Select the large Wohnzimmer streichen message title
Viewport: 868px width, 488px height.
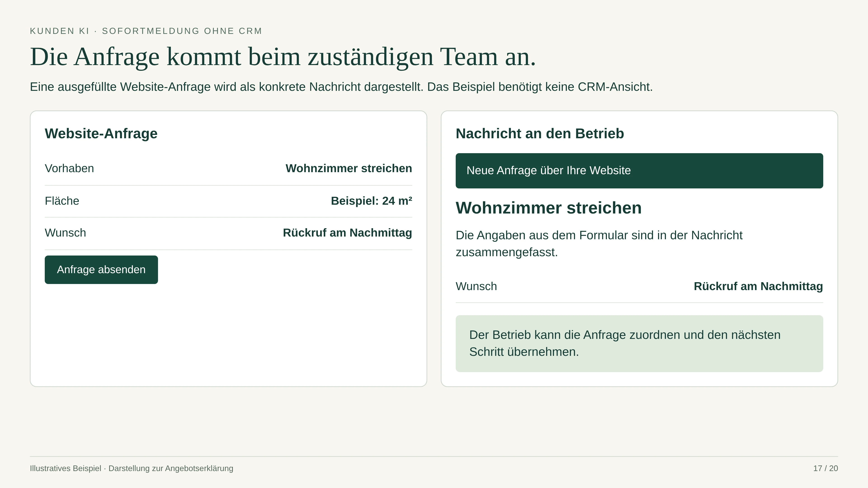coord(549,208)
